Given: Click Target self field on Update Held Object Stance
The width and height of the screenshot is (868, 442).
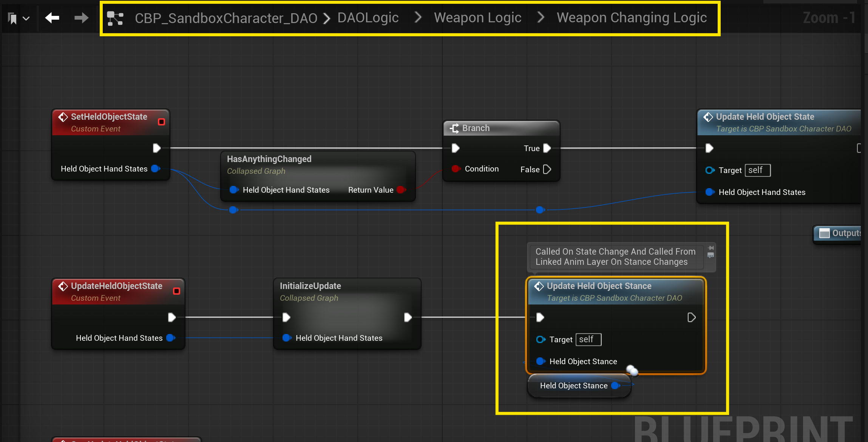Looking at the screenshot, I should click(x=588, y=339).
